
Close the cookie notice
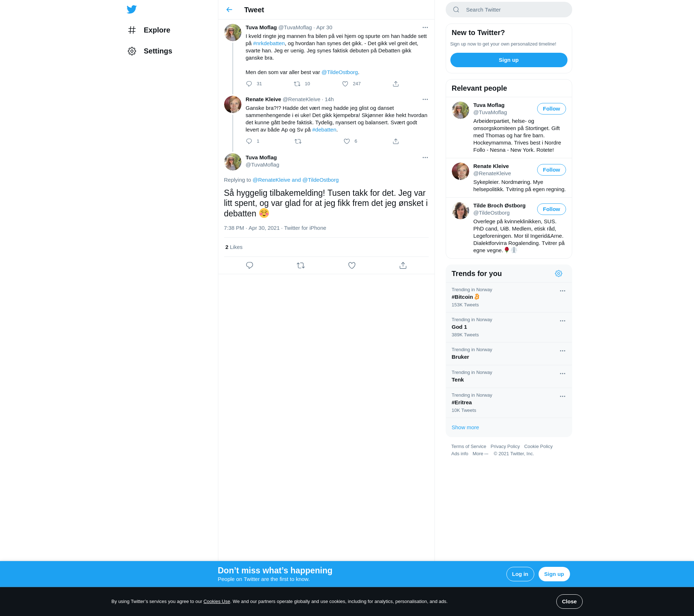[569, 602]
